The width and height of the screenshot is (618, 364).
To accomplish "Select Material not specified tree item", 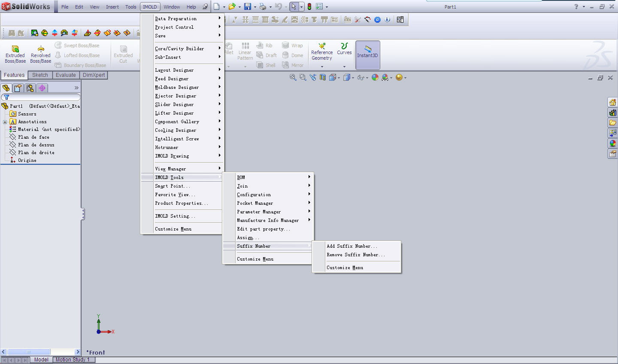I will (45, 129).
